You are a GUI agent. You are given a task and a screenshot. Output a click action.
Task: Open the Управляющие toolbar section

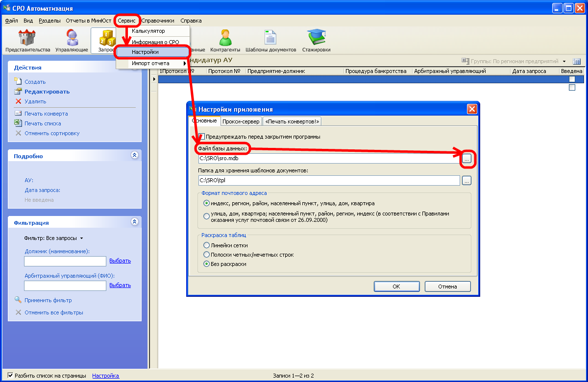click(72, 41)
